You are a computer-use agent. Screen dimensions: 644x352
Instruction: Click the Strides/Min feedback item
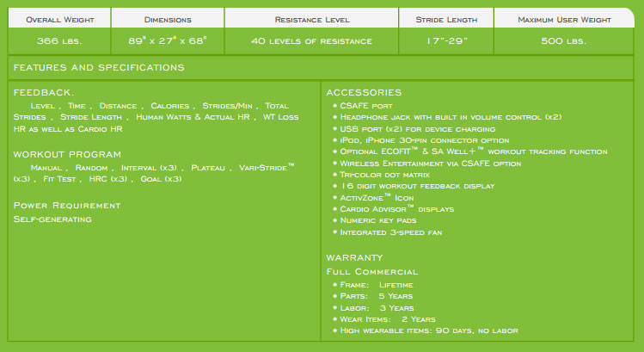tap(227, 106)
